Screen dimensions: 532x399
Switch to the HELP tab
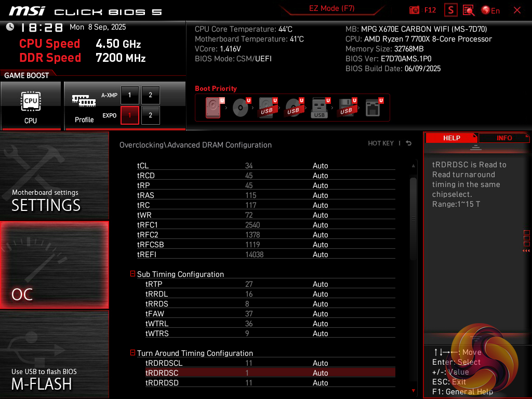(451, 138)
